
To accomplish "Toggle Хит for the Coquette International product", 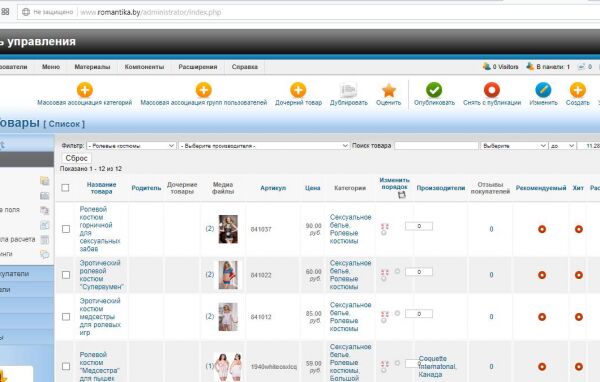I will coord(579,366).
